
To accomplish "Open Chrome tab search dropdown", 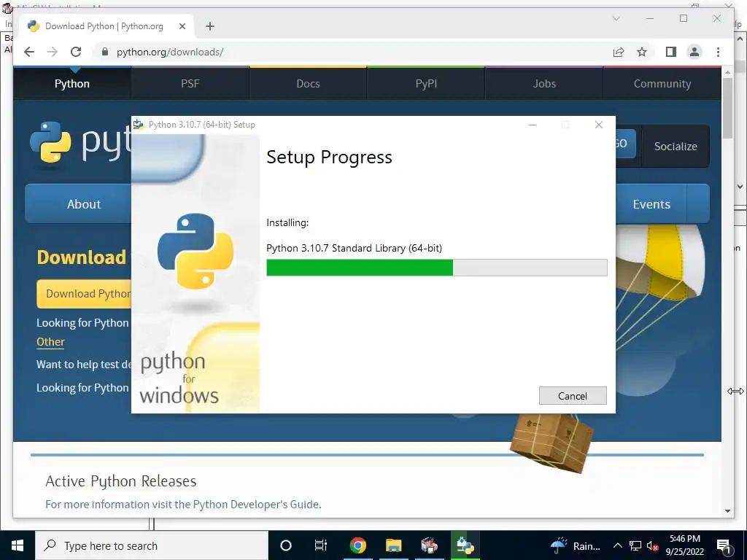I will pyautogui.click(x=616, y=18).
